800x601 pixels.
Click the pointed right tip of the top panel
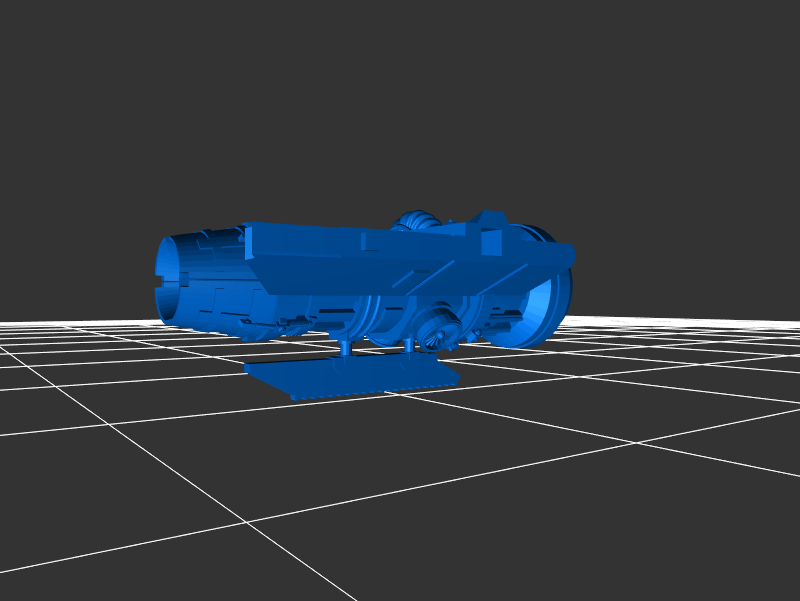click(x=570, y=250)
